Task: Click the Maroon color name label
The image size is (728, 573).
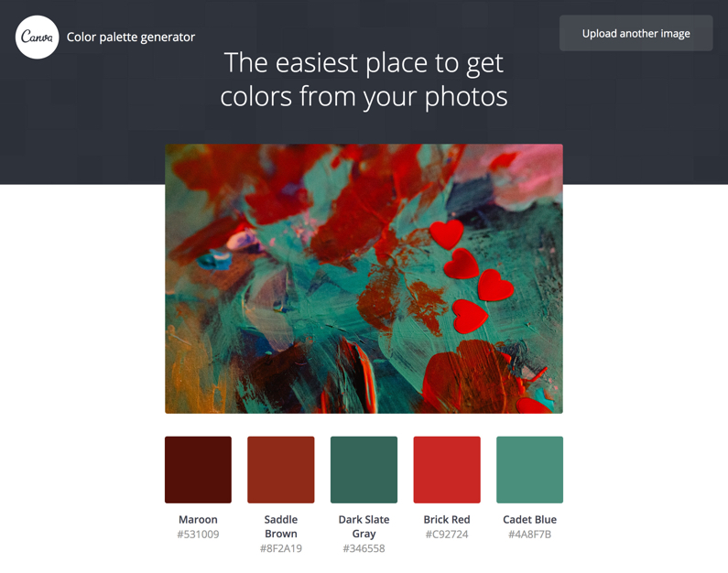Action: click(x=198, y=520)
